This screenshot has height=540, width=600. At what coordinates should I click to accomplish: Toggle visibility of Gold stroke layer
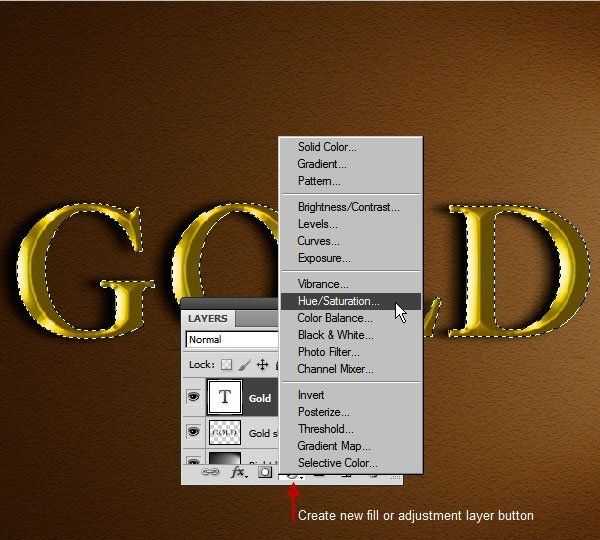click(193, 433)
